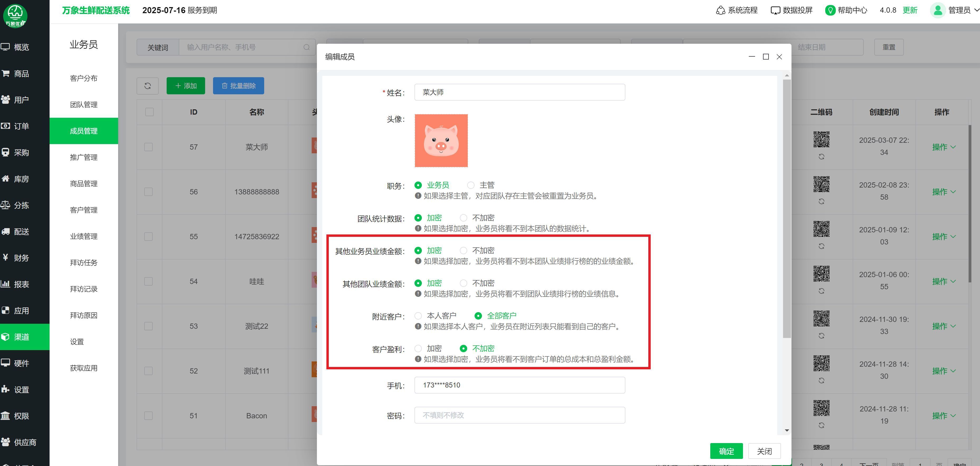Click the pig avatar image in the dialog

click(441, 141)
